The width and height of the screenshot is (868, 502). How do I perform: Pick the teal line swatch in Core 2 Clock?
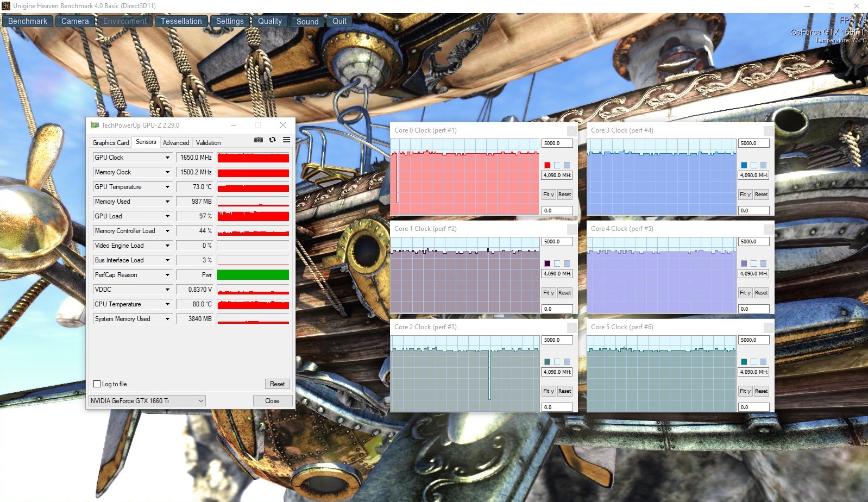547,362
